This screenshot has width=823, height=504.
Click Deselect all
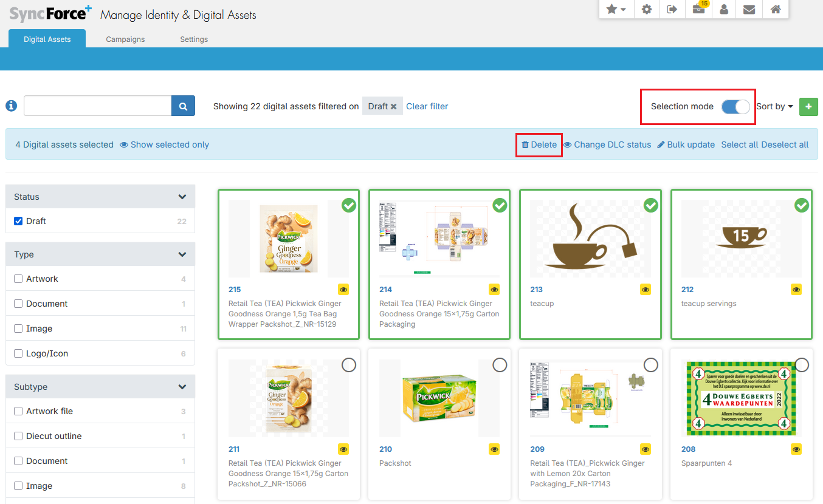pyautogui.click(x=785, y=145)
